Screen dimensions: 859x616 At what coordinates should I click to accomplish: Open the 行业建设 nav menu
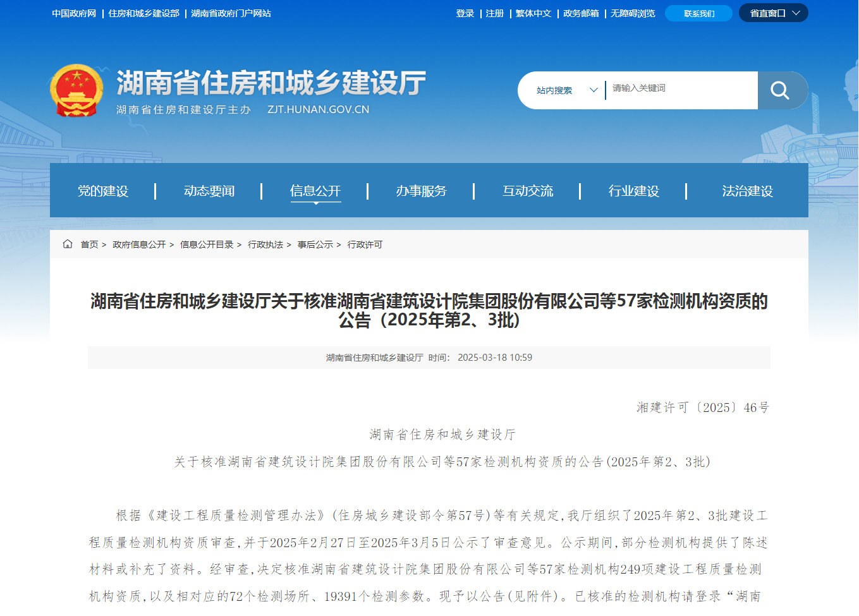click(634, 191)
